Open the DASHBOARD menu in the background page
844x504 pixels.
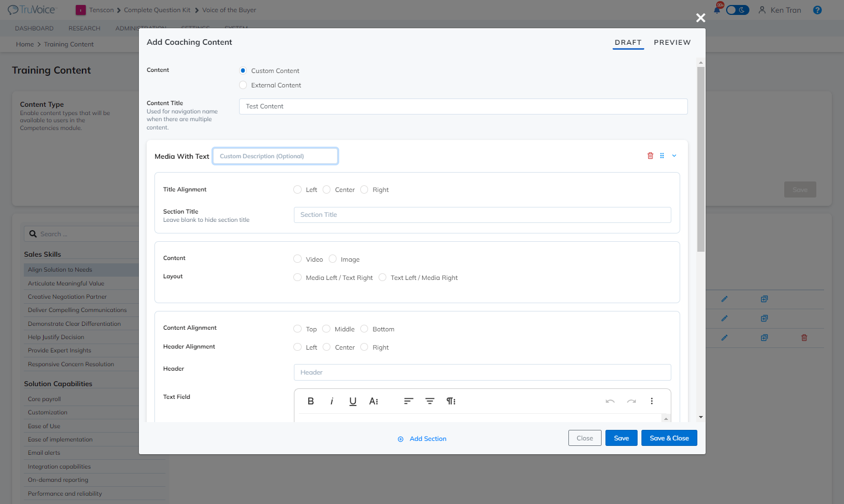pos(34,28)
